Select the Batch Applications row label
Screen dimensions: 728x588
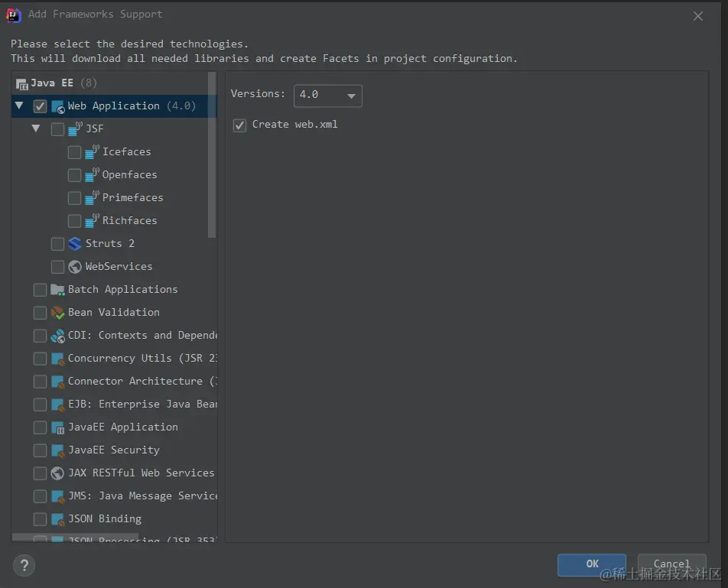pos(122,290)
